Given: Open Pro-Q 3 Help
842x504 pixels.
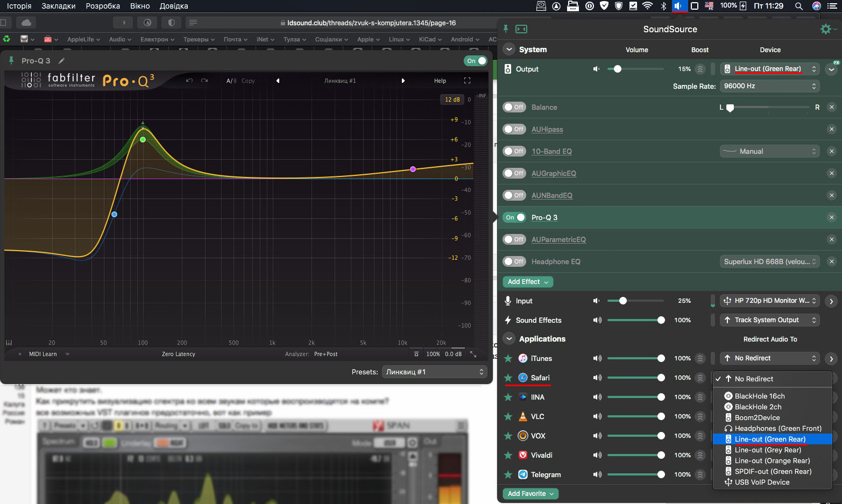Looking at the screenshot, I should click(x=440, y=81).
